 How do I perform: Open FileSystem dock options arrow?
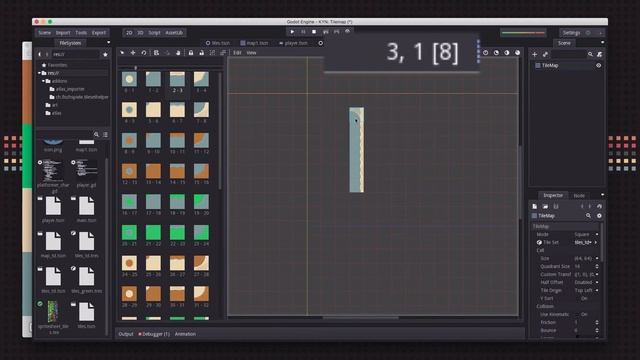pos(108,42)
